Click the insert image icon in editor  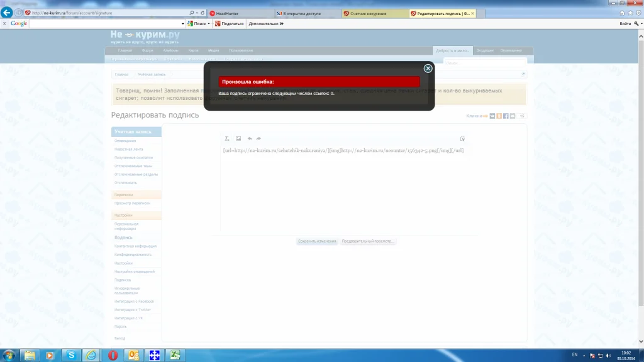[x=238, y=138]
